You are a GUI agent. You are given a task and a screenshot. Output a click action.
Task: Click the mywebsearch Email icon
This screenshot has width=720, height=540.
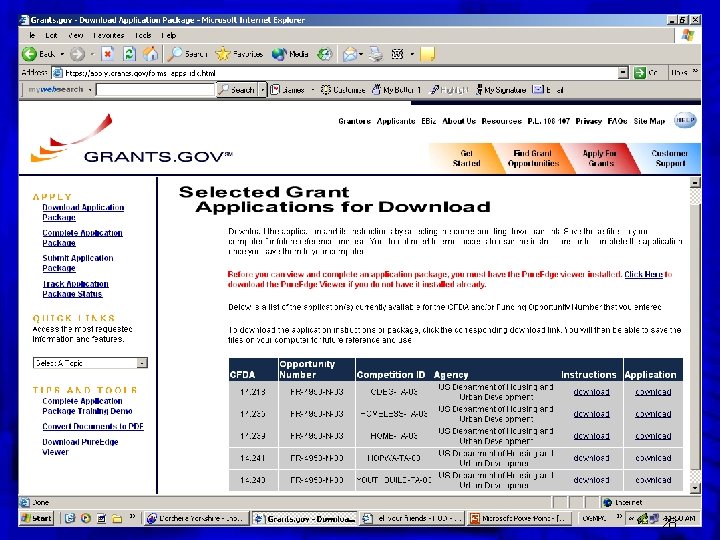(538, 90)
